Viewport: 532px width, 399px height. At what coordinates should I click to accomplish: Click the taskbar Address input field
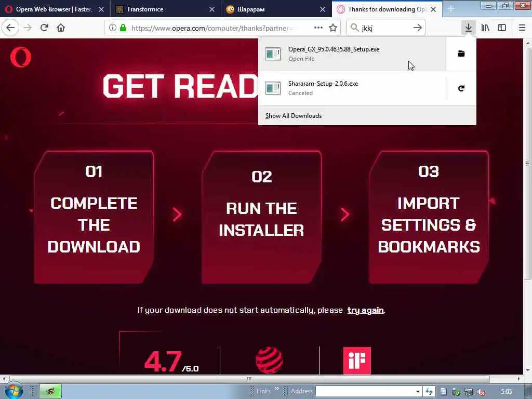(x=365, y=392)
